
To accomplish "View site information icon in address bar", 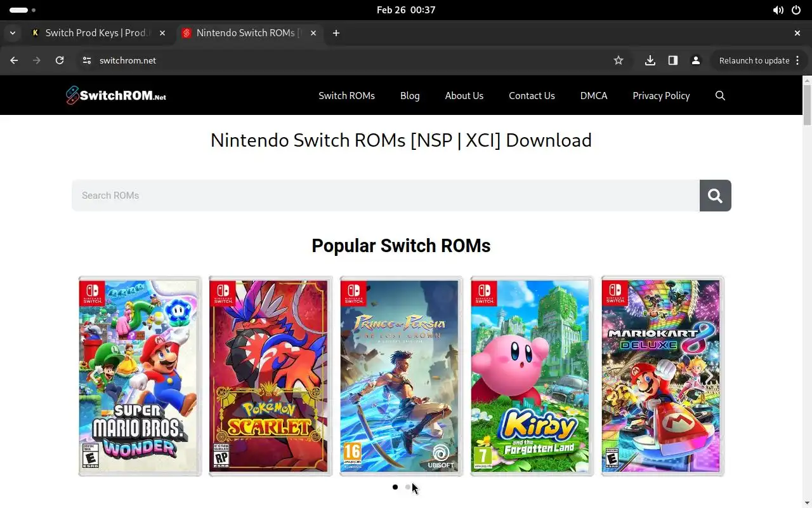I will [x=88, y=60].
